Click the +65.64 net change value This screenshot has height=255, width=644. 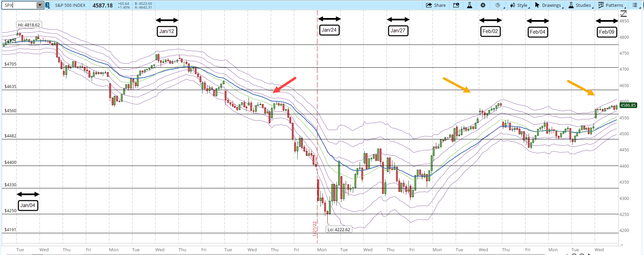click(x=123, y=3)
